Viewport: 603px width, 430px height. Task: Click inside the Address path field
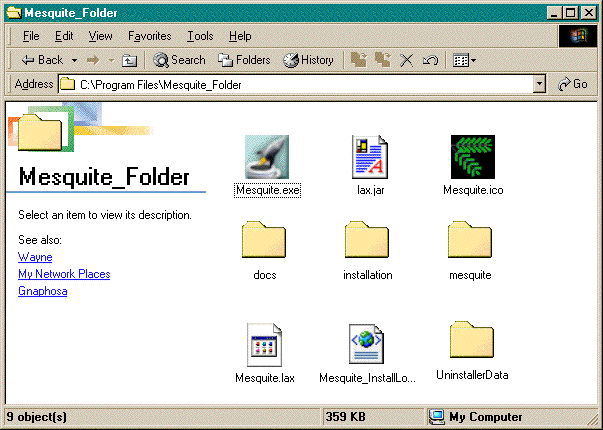pos(300,85)
